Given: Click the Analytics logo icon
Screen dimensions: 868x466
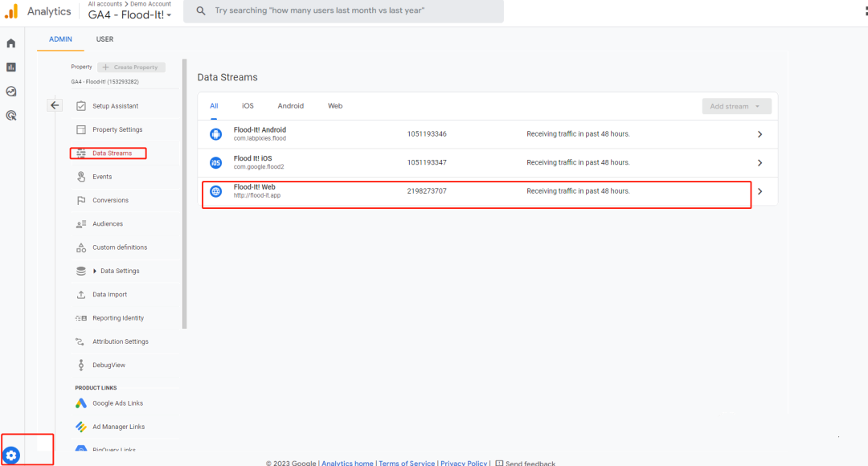Looking at the screenshot, I should pos(11,11).
